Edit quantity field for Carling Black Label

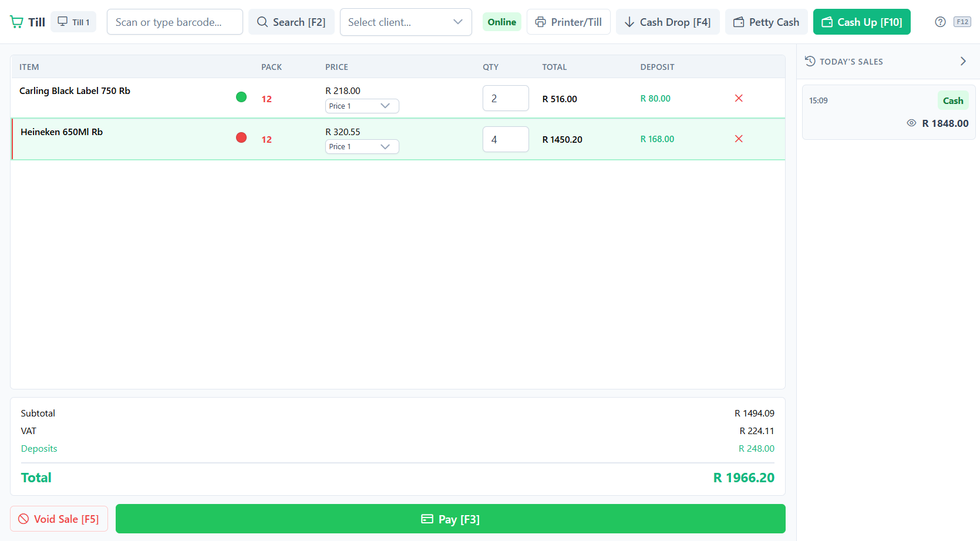tap(506, 99)
